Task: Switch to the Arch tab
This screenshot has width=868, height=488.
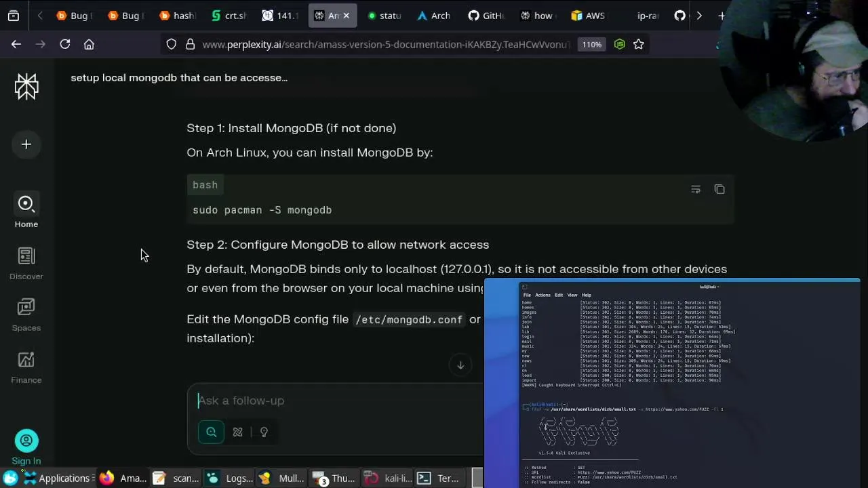Action: [x=435, y=16]
